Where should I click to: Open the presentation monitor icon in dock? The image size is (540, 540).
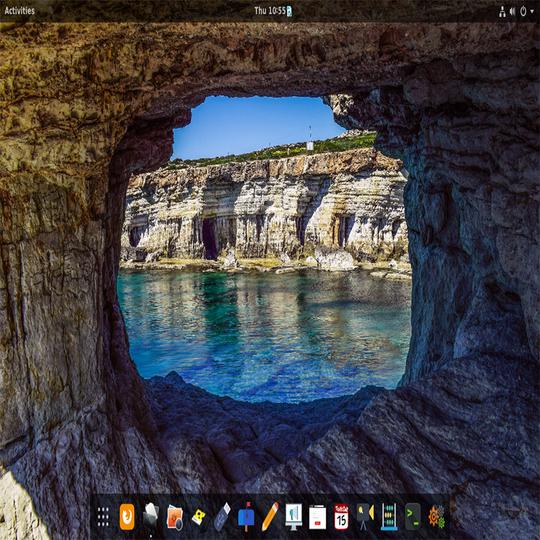pyautogui.click(x=294, y=517)
